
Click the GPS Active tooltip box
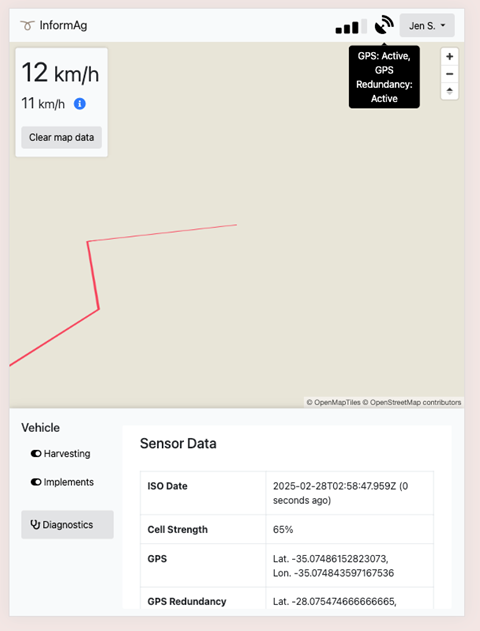coord(384,77)
